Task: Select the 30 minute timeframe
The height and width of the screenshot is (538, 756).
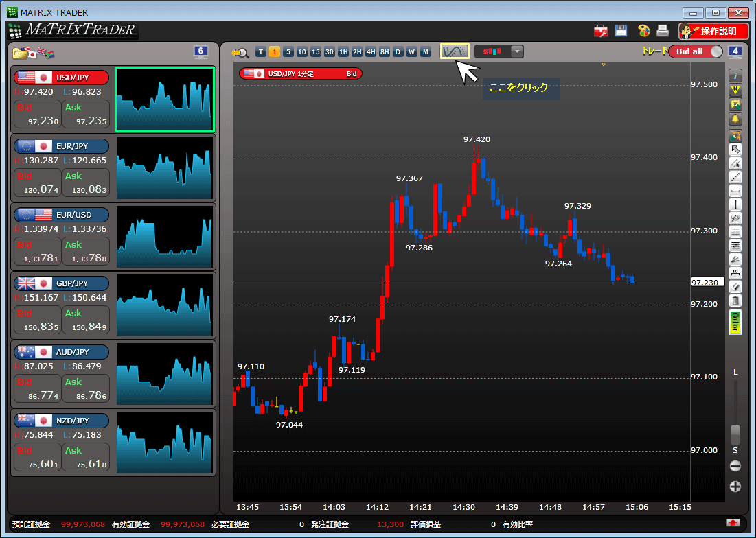Action: pyautogui.click(x=330, y=52)
